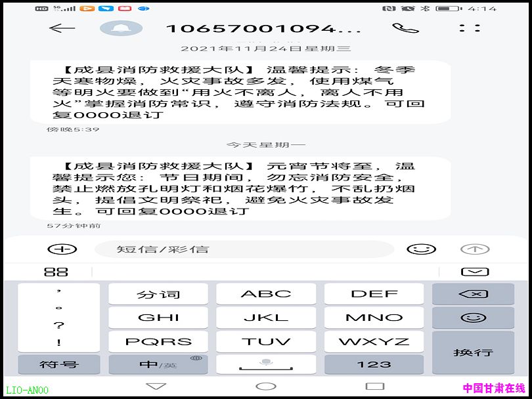Open the emoji picker beside message field
Screen dimensions: 532x399
[x=421, y=249]
